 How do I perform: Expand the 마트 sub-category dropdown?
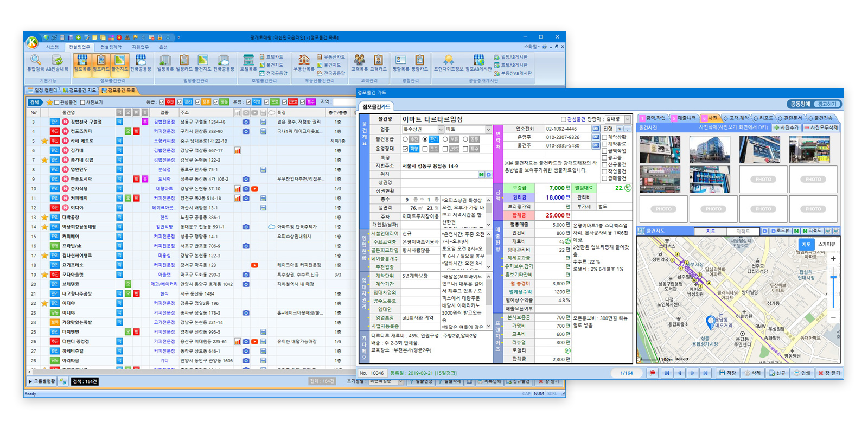point(488,130)
